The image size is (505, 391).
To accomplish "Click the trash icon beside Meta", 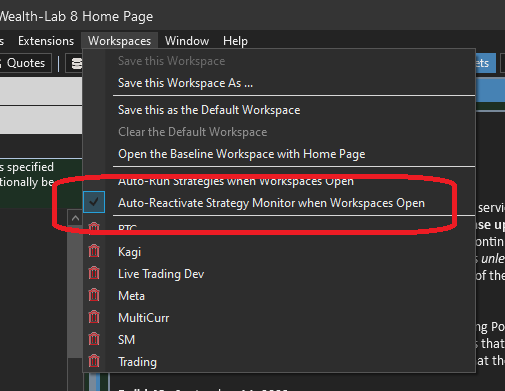I will [94, 295].
